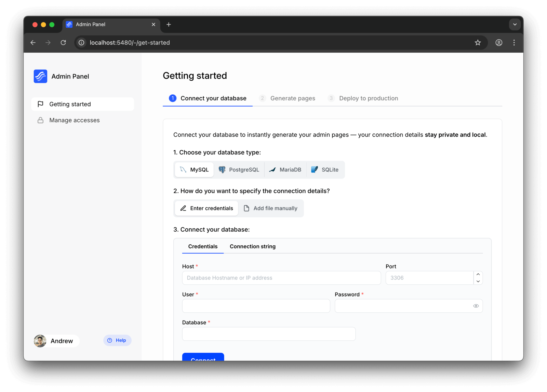547x392 pixels.
Task: Click the step 1 number badge
Action: tap(173, 98)
